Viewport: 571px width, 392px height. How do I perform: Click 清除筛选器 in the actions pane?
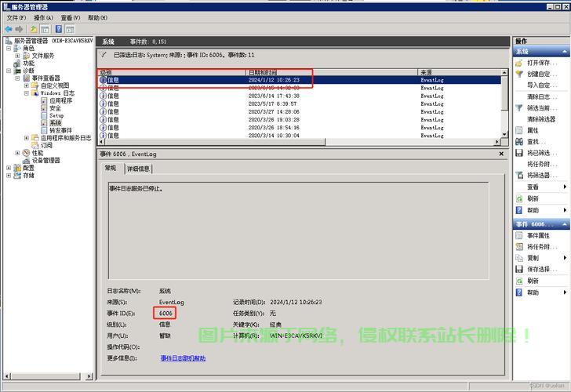click(x=541, y=119)
